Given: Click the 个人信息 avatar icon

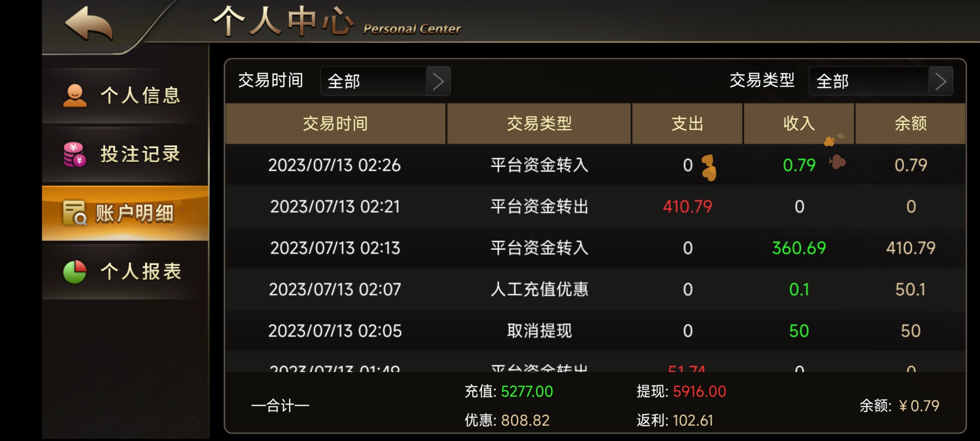Looking at the screenshot, I should [75, 95].
